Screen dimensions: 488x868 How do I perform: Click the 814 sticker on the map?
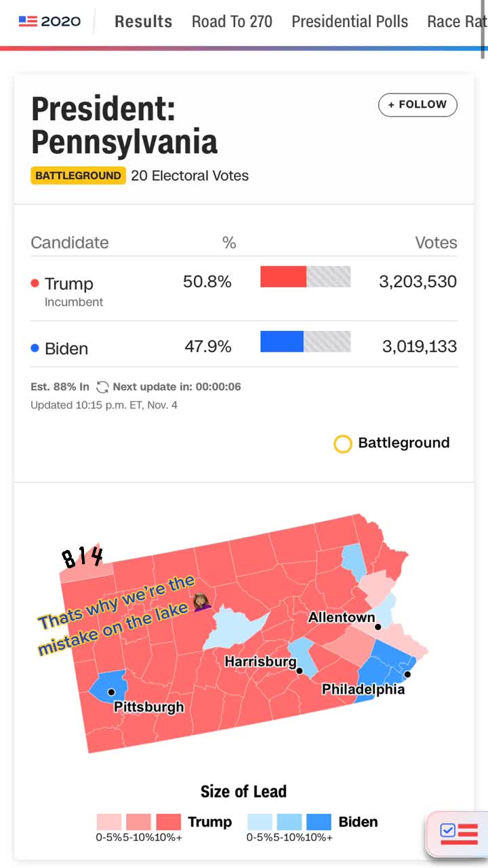[x=83, y=557]
